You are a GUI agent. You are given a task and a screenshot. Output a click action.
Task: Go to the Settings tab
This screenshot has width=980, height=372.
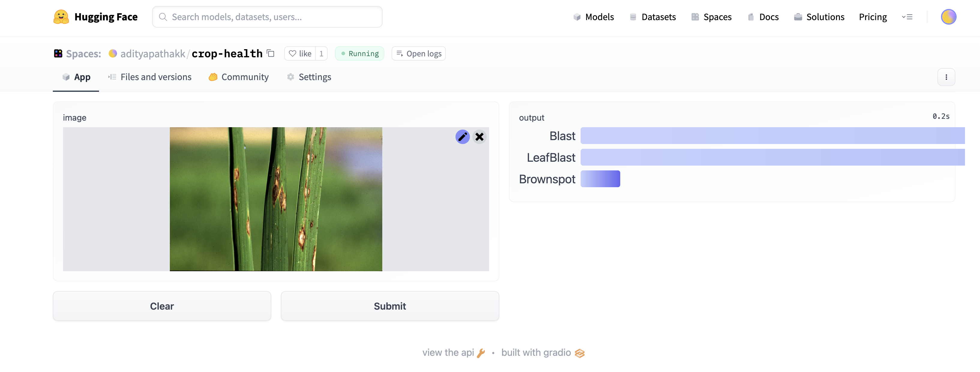[309, 77]
